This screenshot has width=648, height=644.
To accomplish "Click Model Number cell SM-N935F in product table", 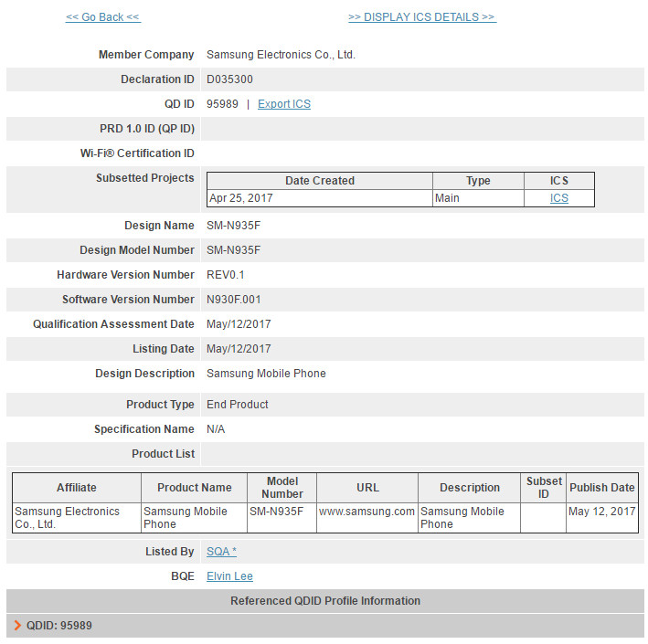I will pos(282,518).
